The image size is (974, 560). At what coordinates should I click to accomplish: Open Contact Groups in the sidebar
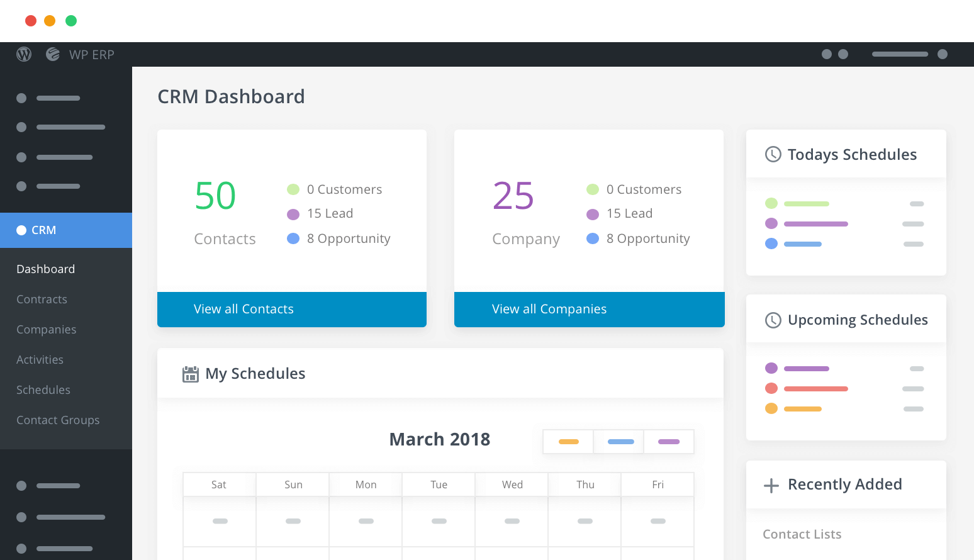tap(58, 420)
